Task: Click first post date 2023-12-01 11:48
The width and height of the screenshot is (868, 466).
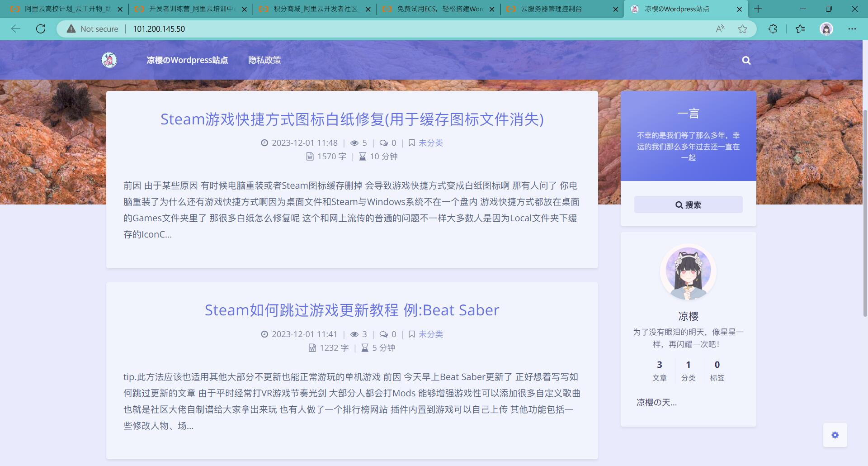Action: (x=304, y=143)
